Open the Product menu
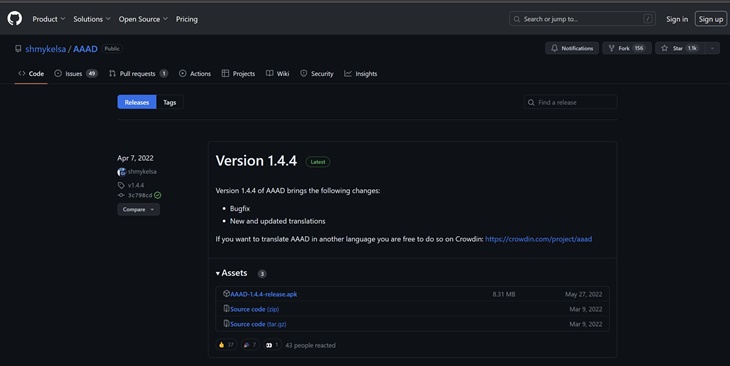 tap(48, 19)
